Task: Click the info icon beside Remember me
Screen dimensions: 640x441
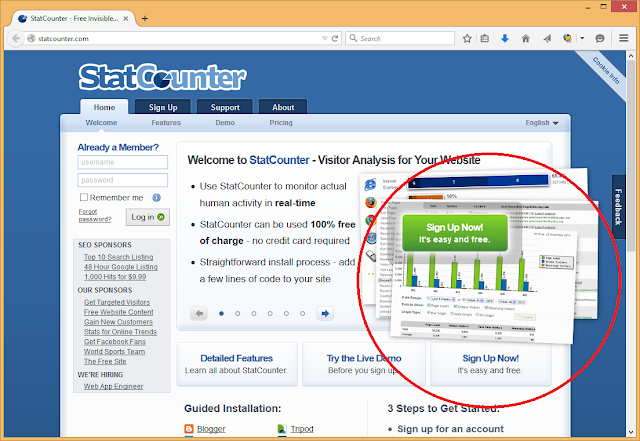Action: point(156,198)
